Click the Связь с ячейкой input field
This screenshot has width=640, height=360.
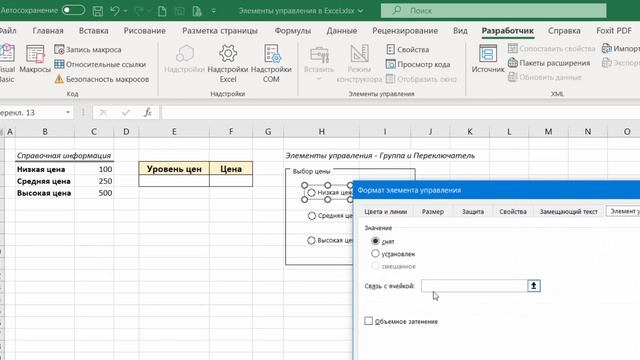[474, 286]
